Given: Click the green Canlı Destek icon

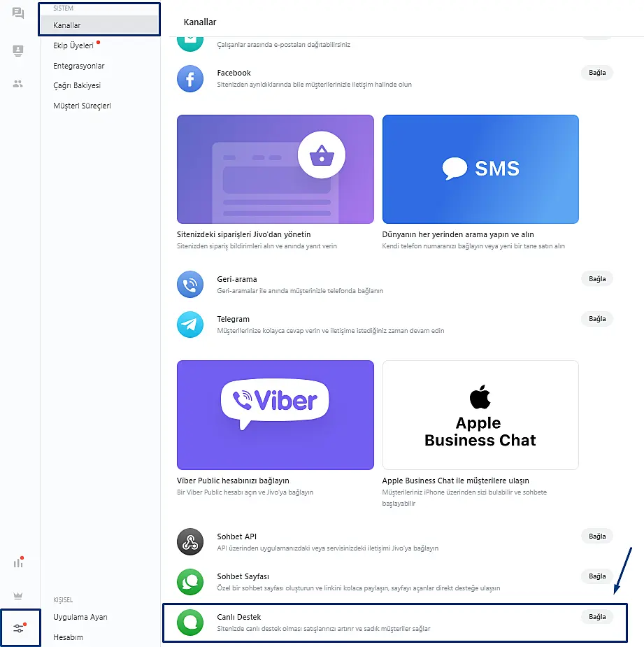Looking at the screenshot, I should pyautogui.click(x=190, y=623).
